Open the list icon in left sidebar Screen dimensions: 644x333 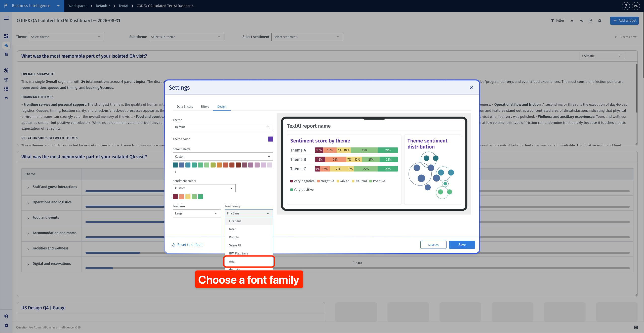tap(6, 89)
